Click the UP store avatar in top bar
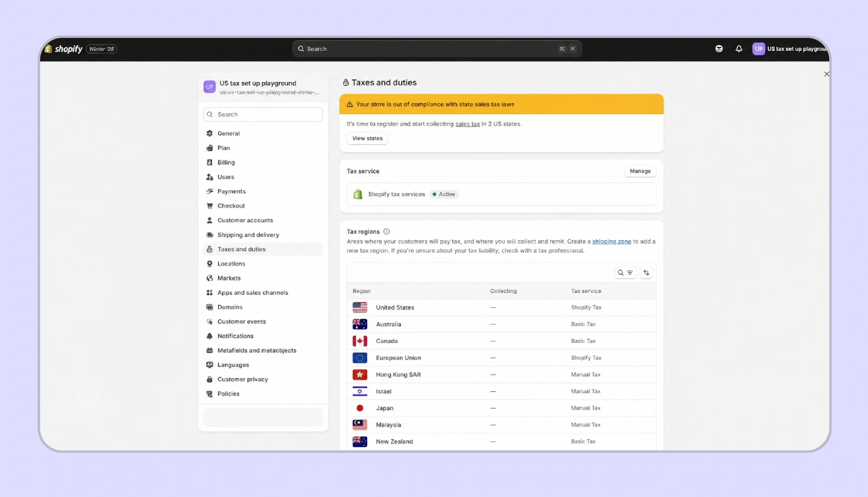 (758, 49)
